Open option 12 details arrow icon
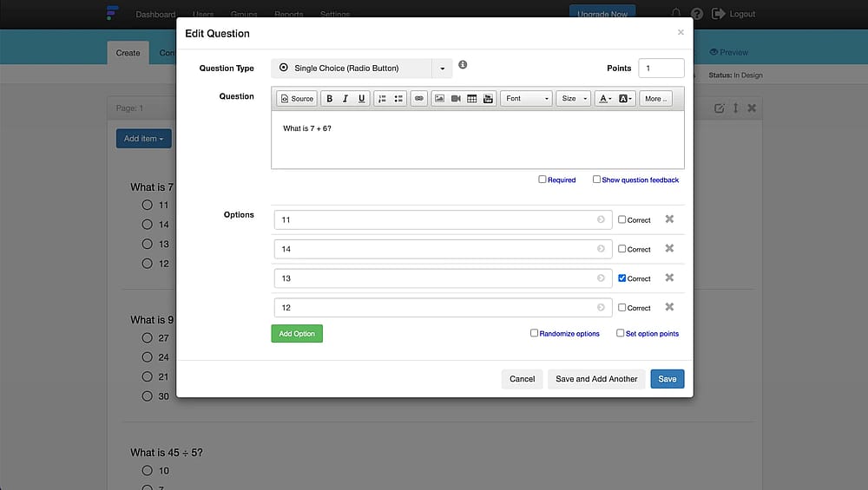This screenshot has height=490, width=868. (x=601, y=308)
